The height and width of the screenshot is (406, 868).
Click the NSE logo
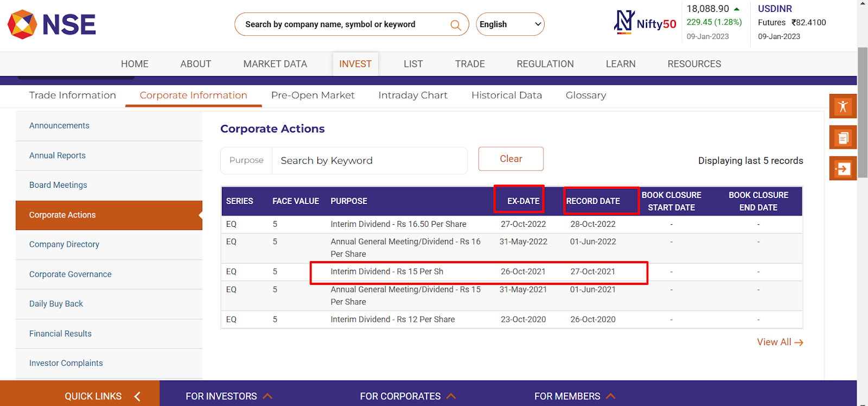tap(52, 24)
